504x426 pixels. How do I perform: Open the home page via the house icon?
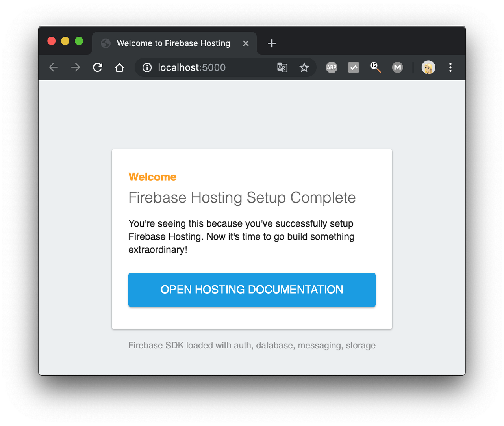tap(119, 67)
